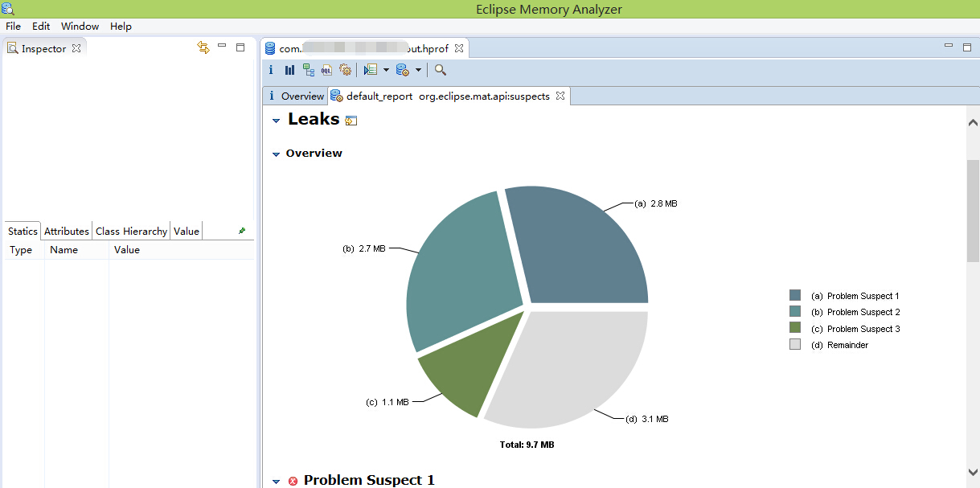Switch to the Overview tab
Viewport: 980px width, 488px height.
(295, 96)
